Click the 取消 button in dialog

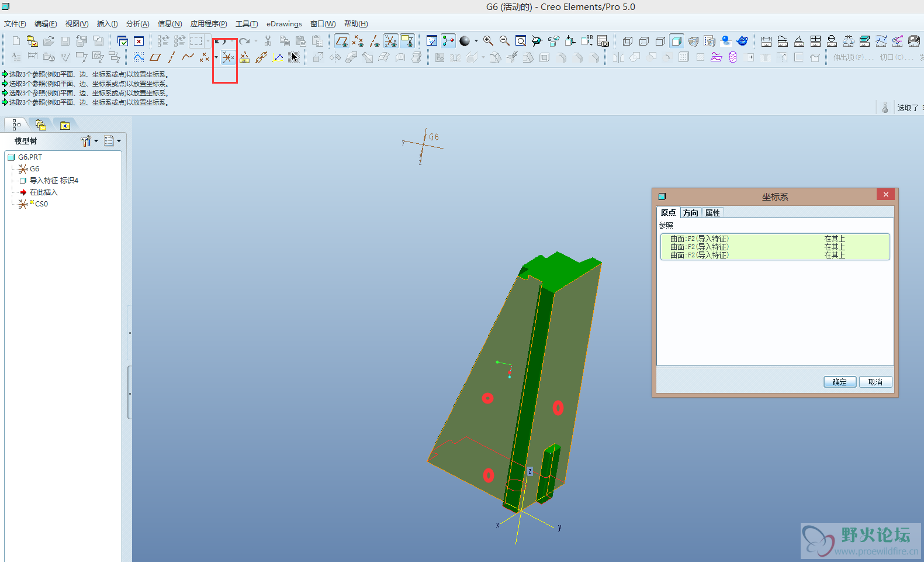click(x=875, y=382)
